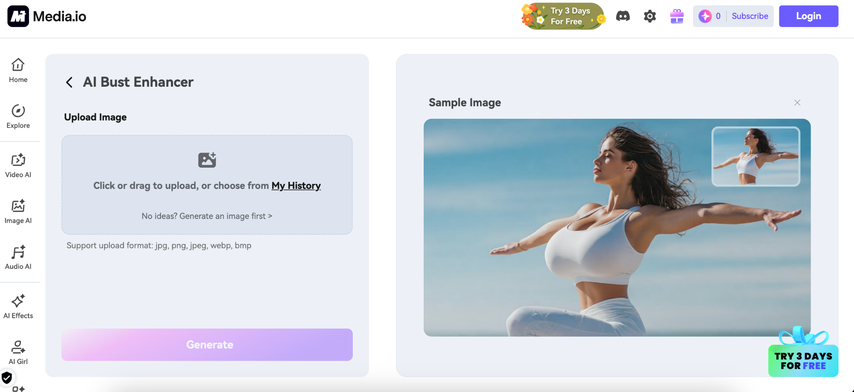Image resolution: width=854 pixels, height=392 pixels.
Task: Open the My History link
Action: 296,186
